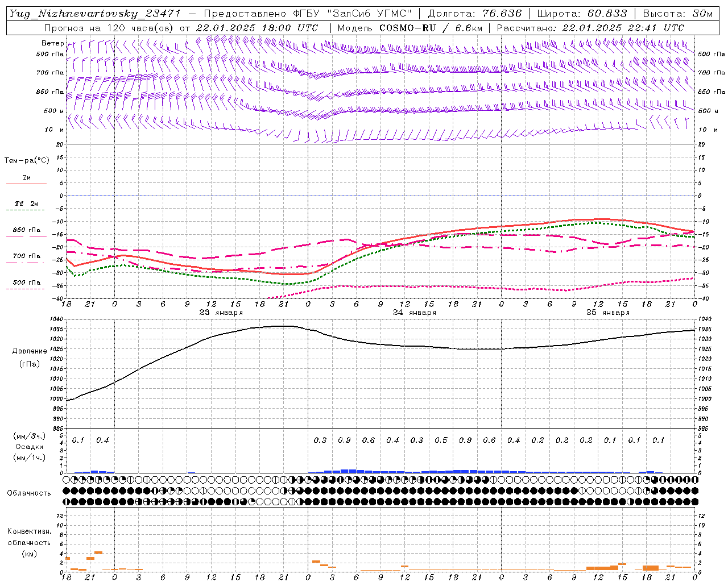Click the 0.5 precipitation amount value

tap(441, 440)
